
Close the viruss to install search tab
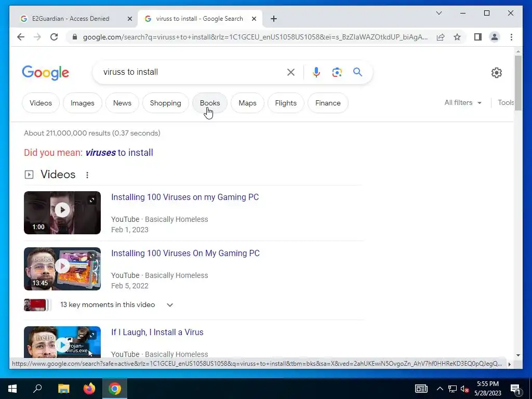click(254, 19)
